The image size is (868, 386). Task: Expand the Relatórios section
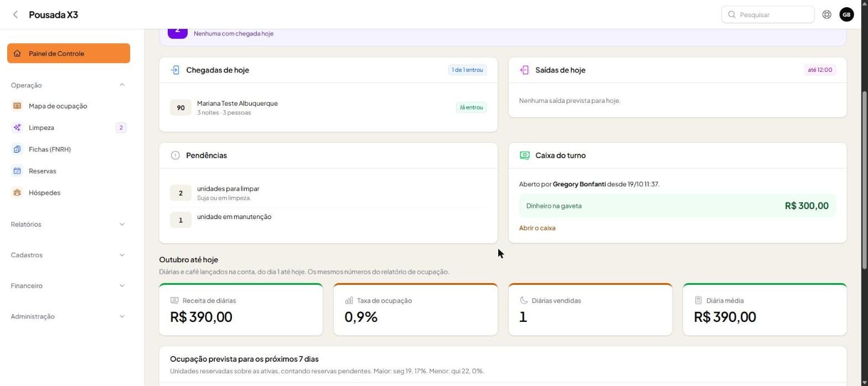(68, 225)
